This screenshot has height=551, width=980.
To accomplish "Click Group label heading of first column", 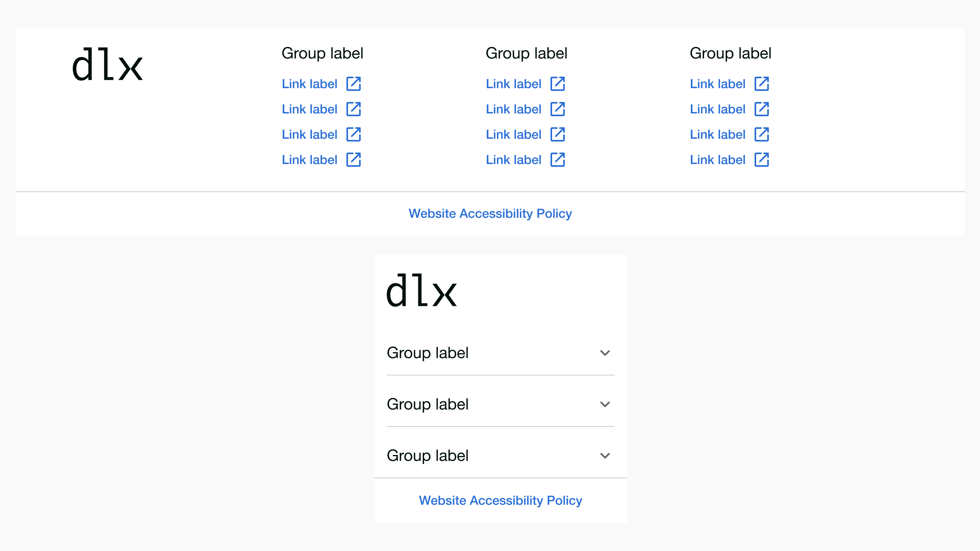I will point(322,53).
